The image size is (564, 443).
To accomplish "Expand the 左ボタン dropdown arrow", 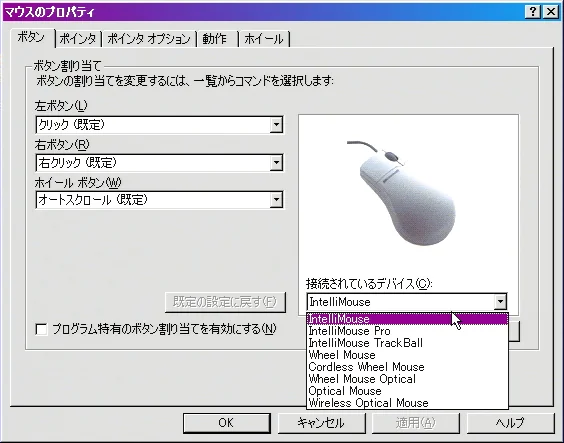I will pyautogui.click(x=276, y=125).
